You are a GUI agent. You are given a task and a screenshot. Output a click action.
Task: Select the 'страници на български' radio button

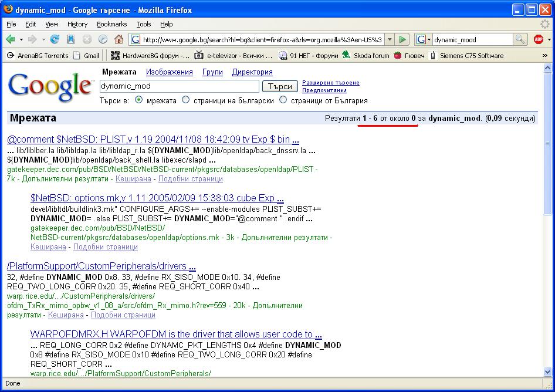tap(186, 100)
